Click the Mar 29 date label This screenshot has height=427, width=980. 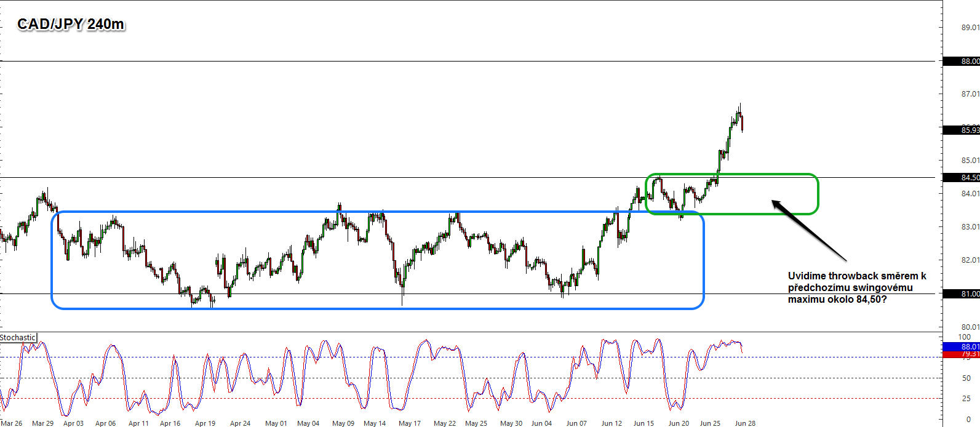[x=43, y=423]
